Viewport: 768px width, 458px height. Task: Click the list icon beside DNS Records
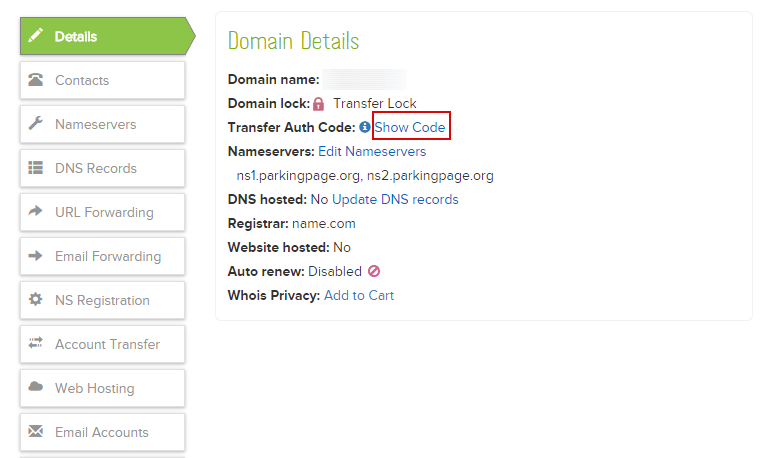pos(36,168)
